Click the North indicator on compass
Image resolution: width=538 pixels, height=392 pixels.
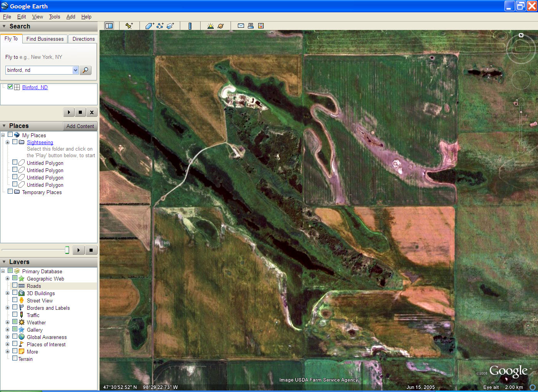[x=521, y=35]
